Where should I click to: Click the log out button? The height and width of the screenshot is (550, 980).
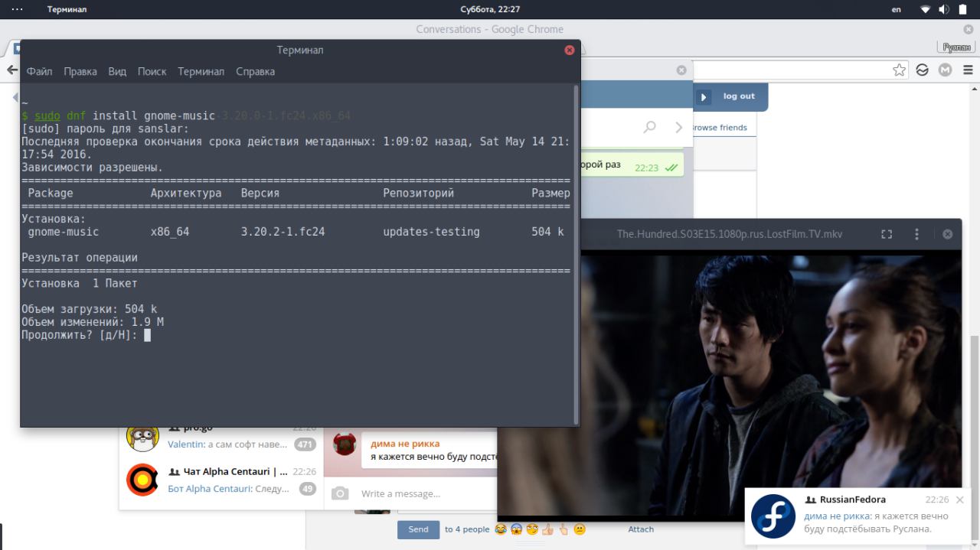tap(739, 96)
